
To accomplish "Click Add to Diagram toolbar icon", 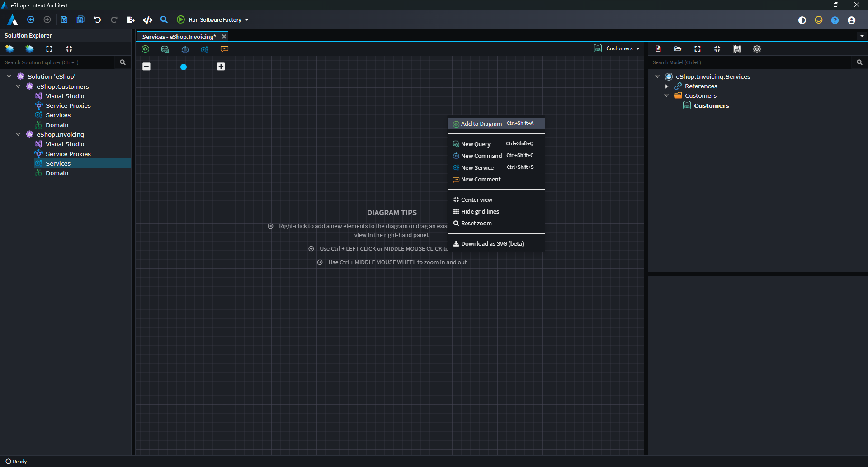I will click(x=146, y=49).
